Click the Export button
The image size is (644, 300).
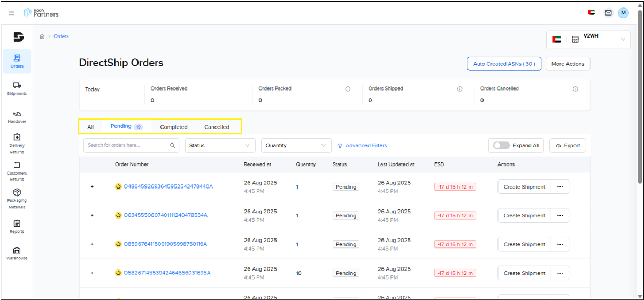(x=568, y=145)
